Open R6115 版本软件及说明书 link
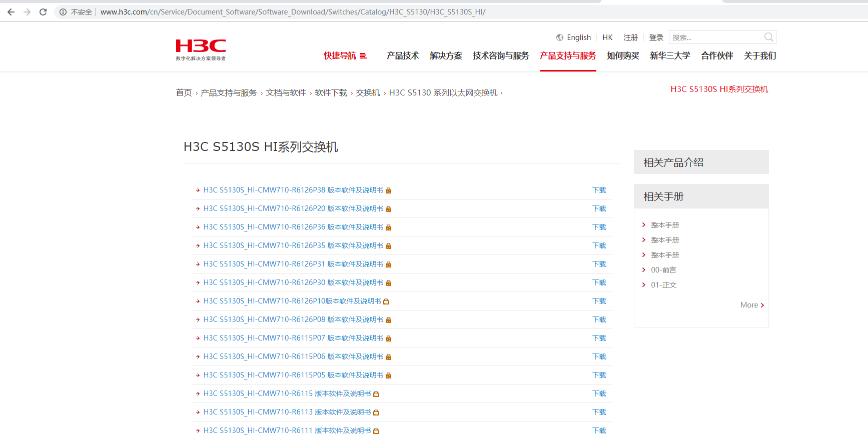 pyautogui.click(x=287, y=393)
